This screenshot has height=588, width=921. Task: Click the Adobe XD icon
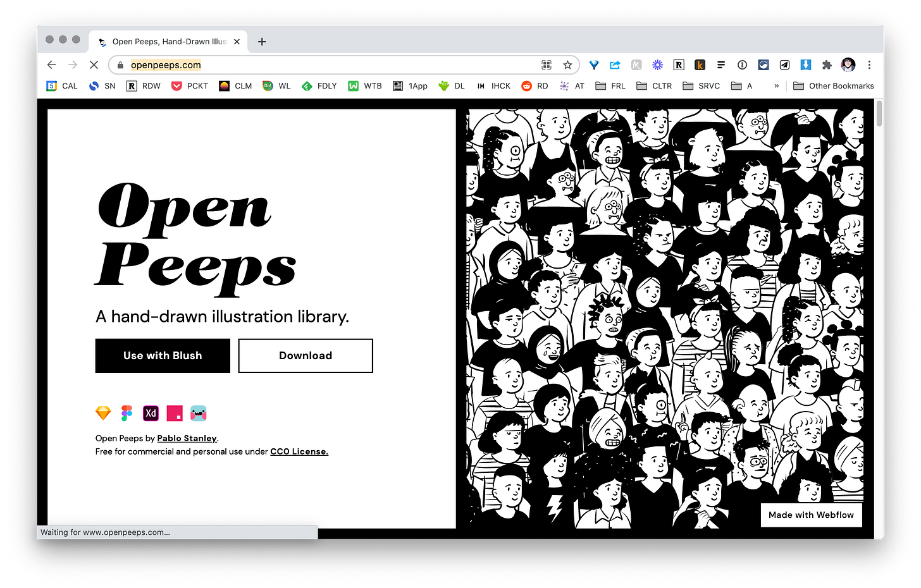[151, 413]
